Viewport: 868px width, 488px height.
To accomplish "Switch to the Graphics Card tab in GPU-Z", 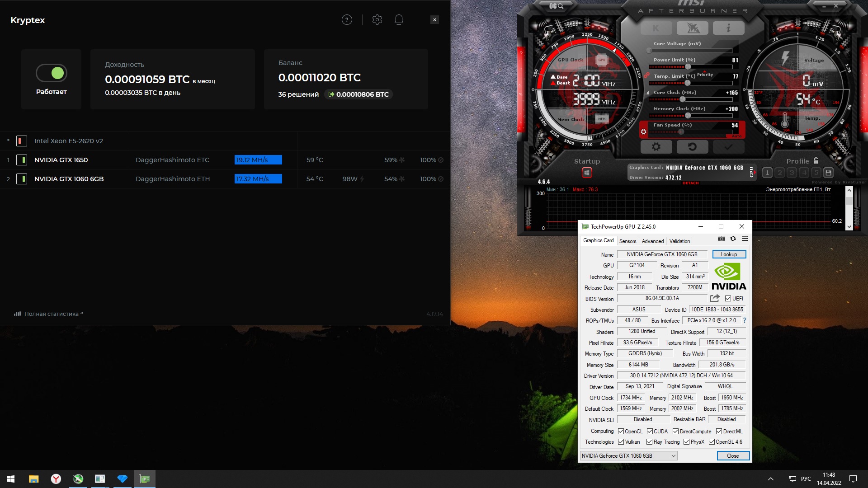I will 598,240.
